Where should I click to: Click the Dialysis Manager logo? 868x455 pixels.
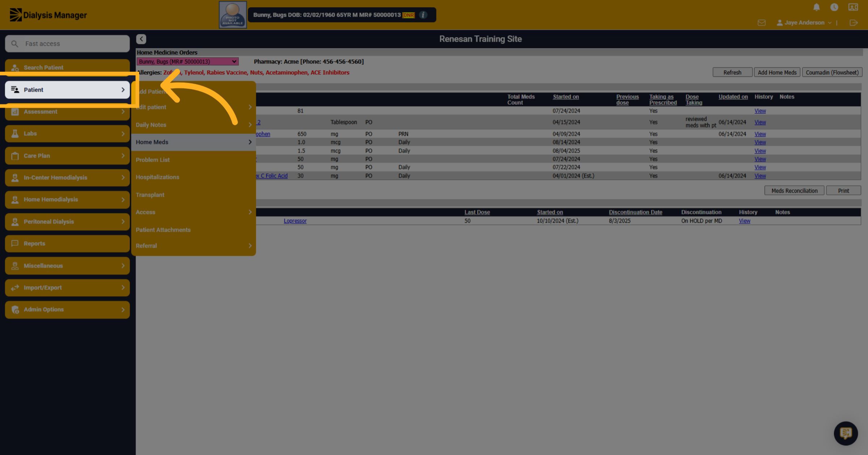pyautogui.click(x=48, y=15)
